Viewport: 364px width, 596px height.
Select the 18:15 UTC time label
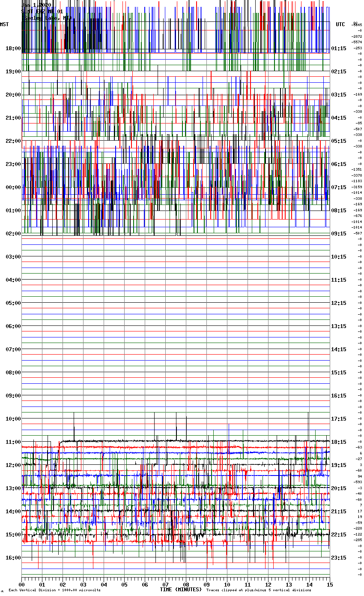click(x=338, y=442)
